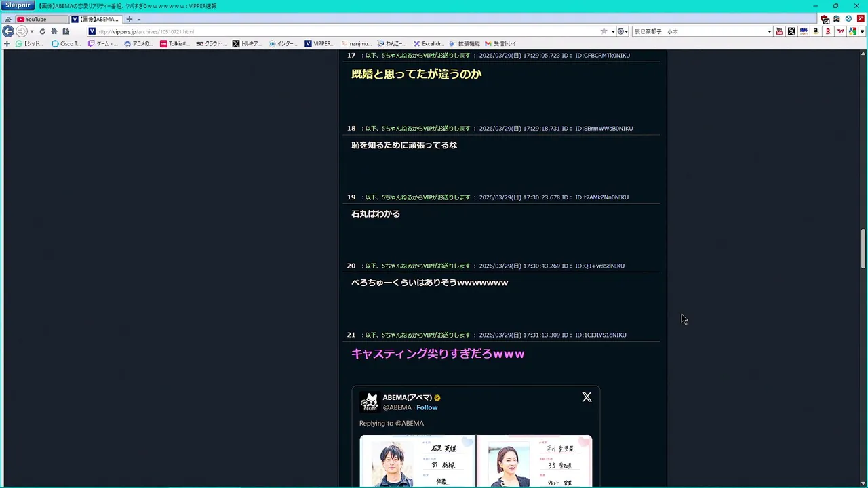Search with the Google Maps engine icon

click(x=852, y=31)
